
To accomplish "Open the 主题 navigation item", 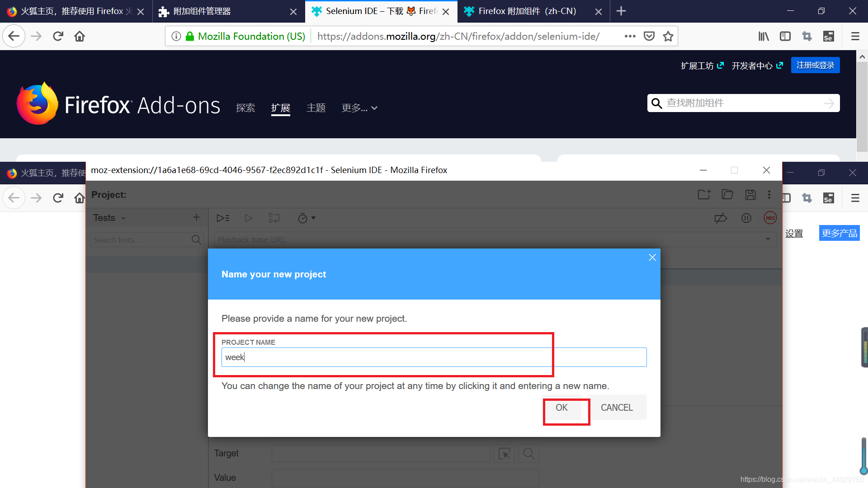I will [x=316, y=108].
